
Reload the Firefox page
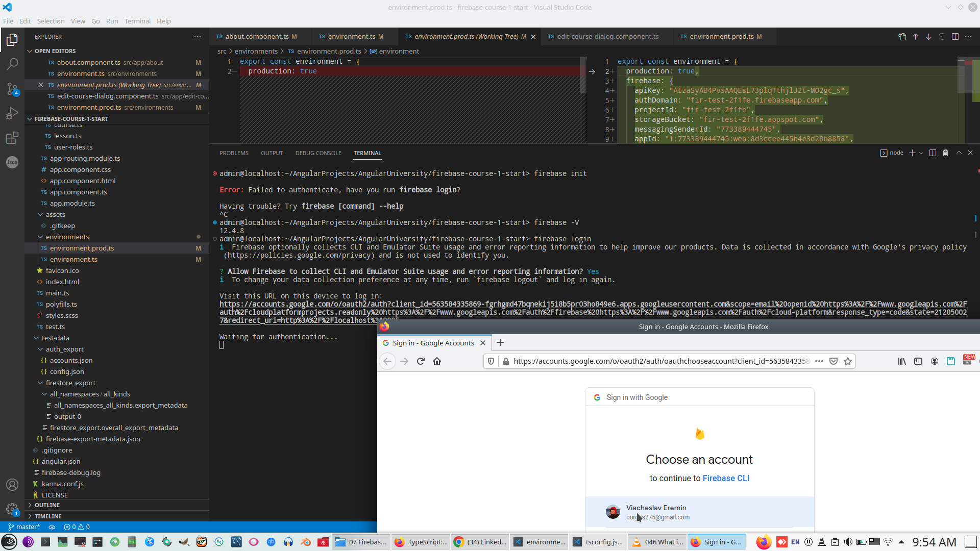pyautogui.click(x=421, y=361)
